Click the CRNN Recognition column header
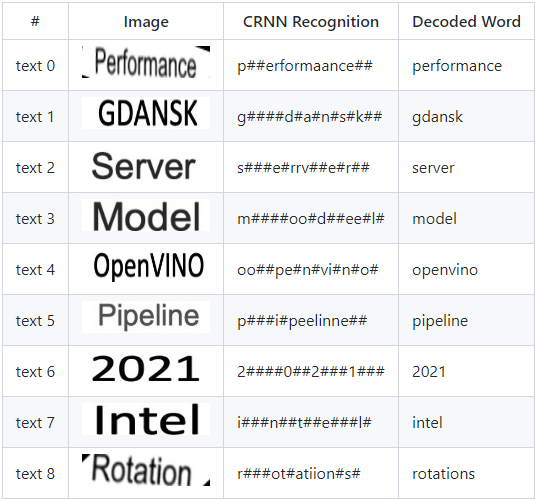Screen dimensions: 538x500 click(x=311, y=22)
